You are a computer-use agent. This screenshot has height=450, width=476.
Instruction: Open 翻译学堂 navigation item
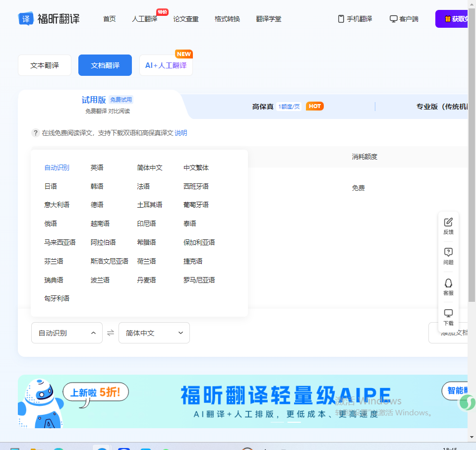pyautogui.click(x=268, y=19)
